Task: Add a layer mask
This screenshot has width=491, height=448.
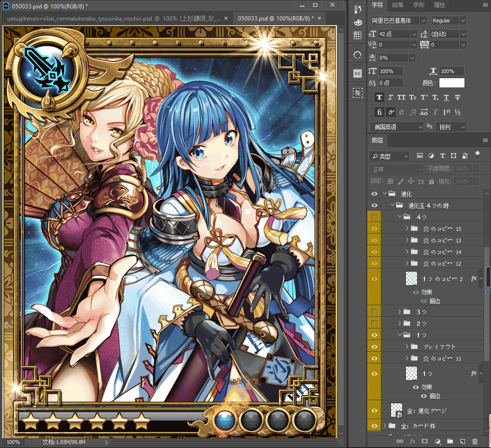Action: (425, 441)
